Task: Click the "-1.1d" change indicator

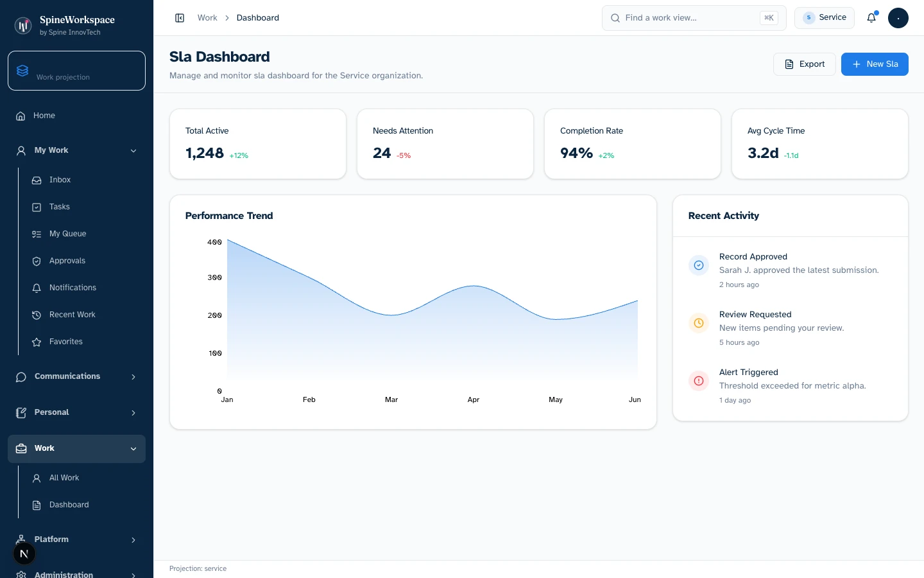Action: pyautogui.click(x=791, y=155)
